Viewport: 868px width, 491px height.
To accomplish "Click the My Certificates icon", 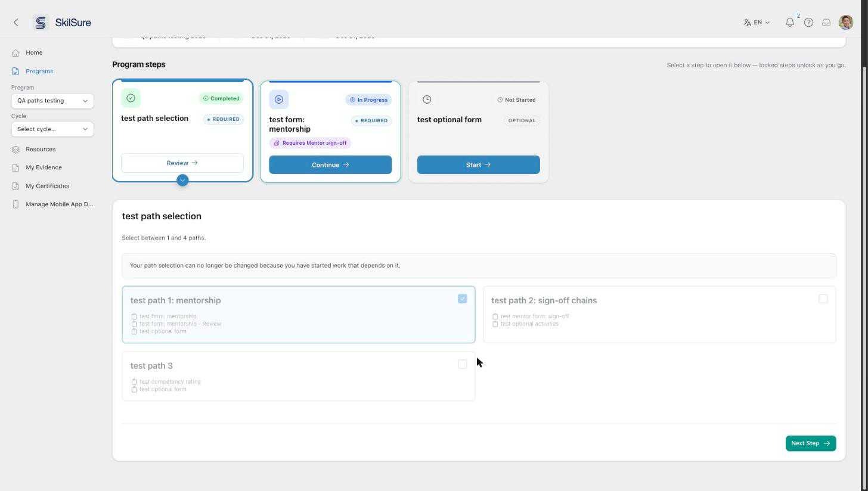I will 15,186.
